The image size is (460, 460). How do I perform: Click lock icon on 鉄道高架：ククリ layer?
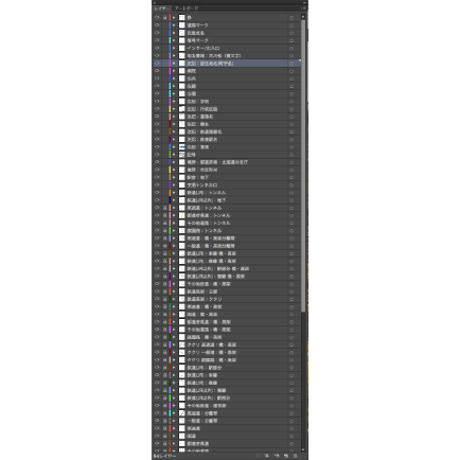coord(165,299)
